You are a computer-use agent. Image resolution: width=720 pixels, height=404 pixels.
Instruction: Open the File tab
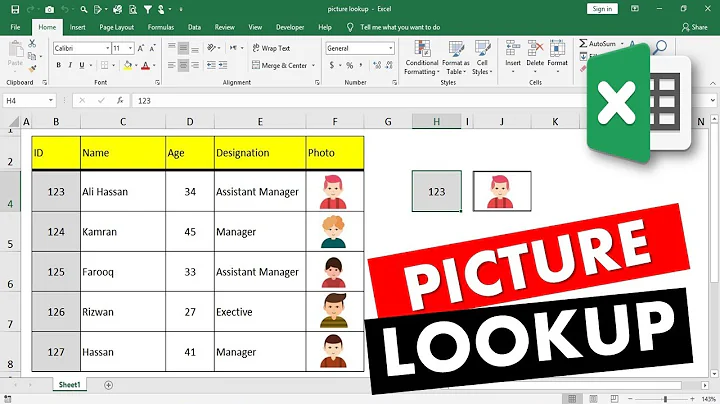(x=15, y=27)
